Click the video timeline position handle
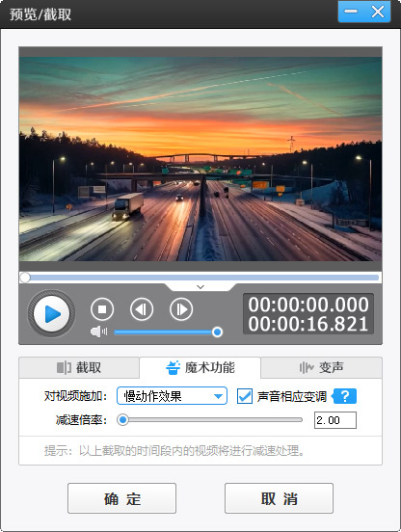 (25, 278)
